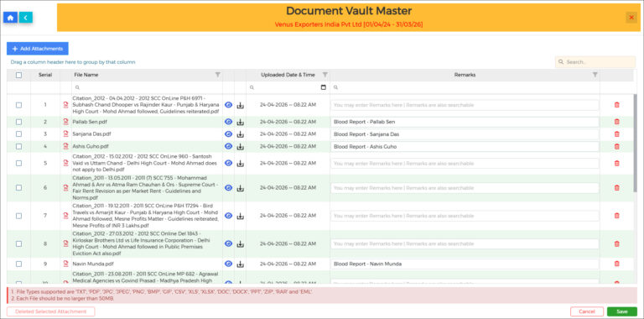Click upload date of Ashis Guho.pdf row

288,146
